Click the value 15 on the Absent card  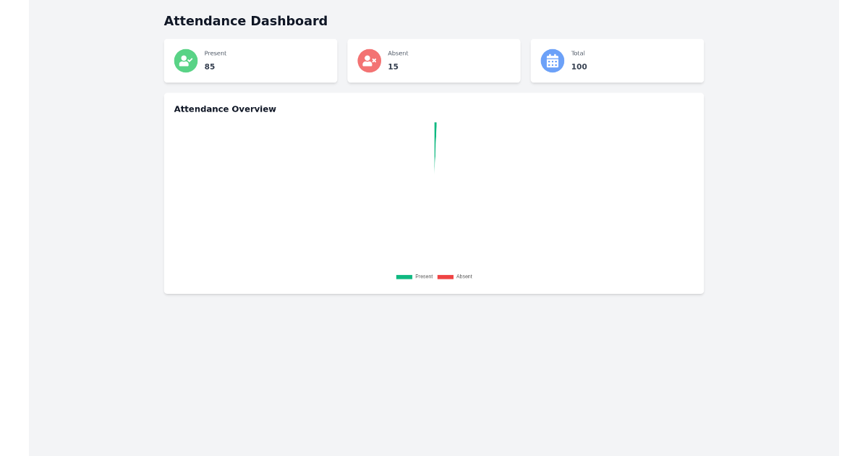click(x=393, y=67)
